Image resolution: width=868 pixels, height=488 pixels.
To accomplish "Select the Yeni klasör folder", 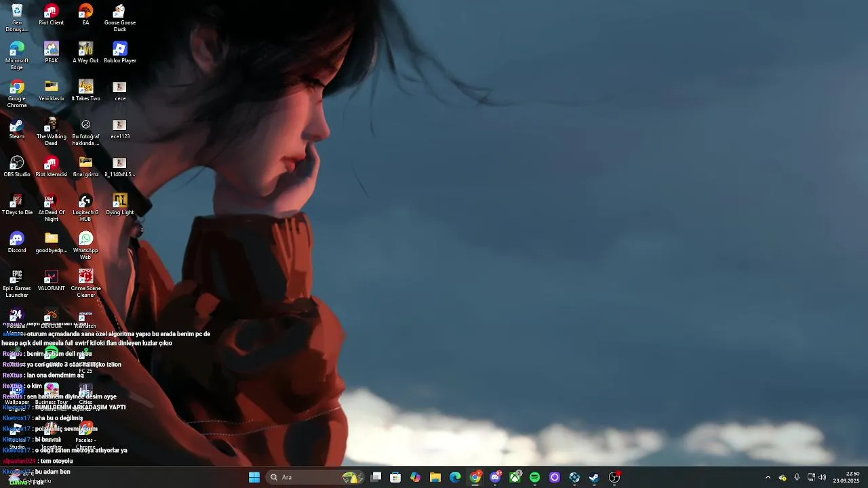I will [x=52, y=91].
